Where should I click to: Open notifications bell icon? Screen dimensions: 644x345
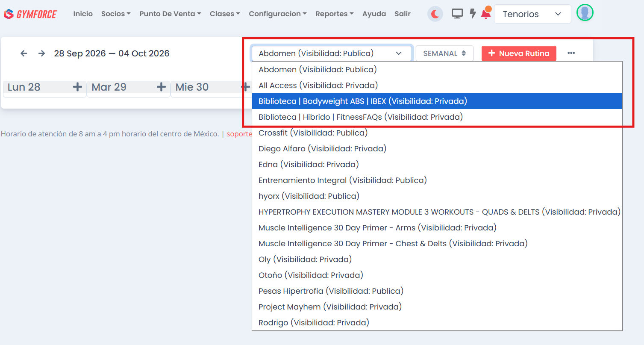pyautogui.click(x=486, y=14)
